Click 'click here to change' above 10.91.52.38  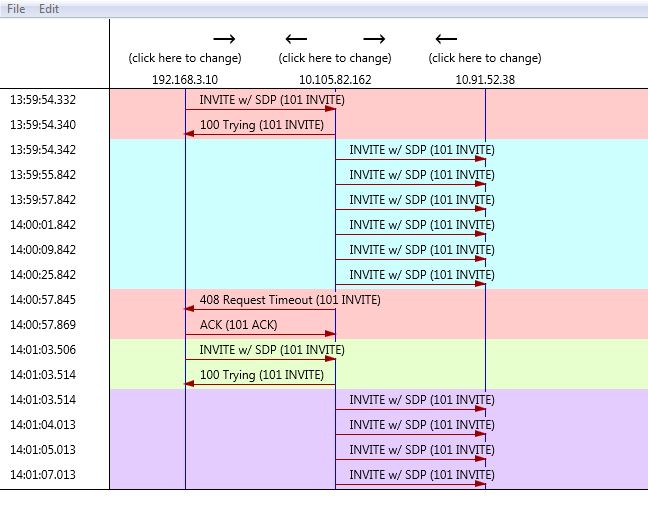click(x=485, y=58)
